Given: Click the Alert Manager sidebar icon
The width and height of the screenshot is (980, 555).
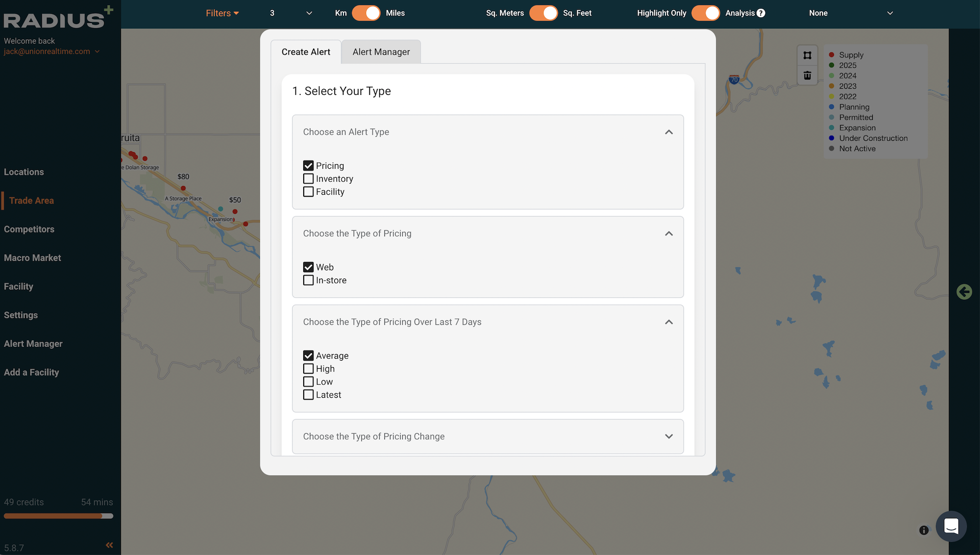Looking at the screenshot, I should tap(33, 343).
